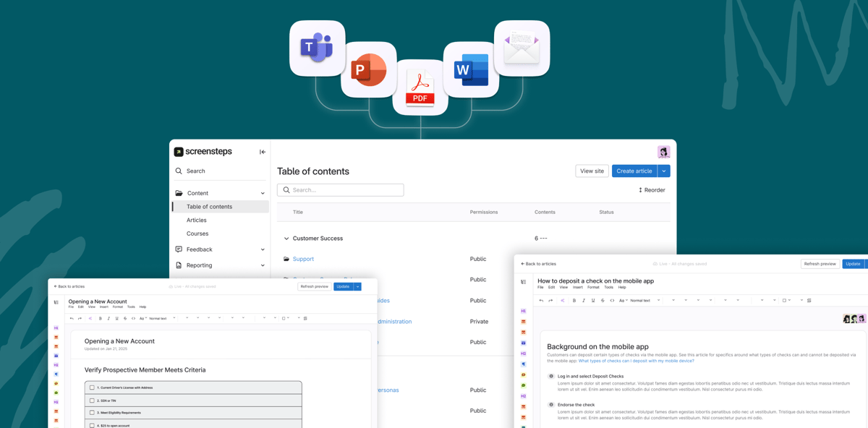Image resolution: width=868 pixels, height=428 pixels.
Task: Click the ScreenSteps logo
Action: (203, 152)
